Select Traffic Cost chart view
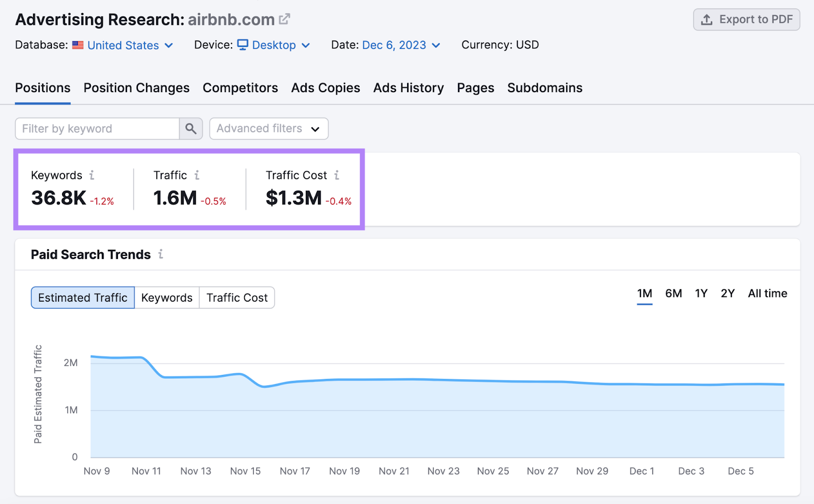This screenshot has width=814, height=504. point(237,298)
